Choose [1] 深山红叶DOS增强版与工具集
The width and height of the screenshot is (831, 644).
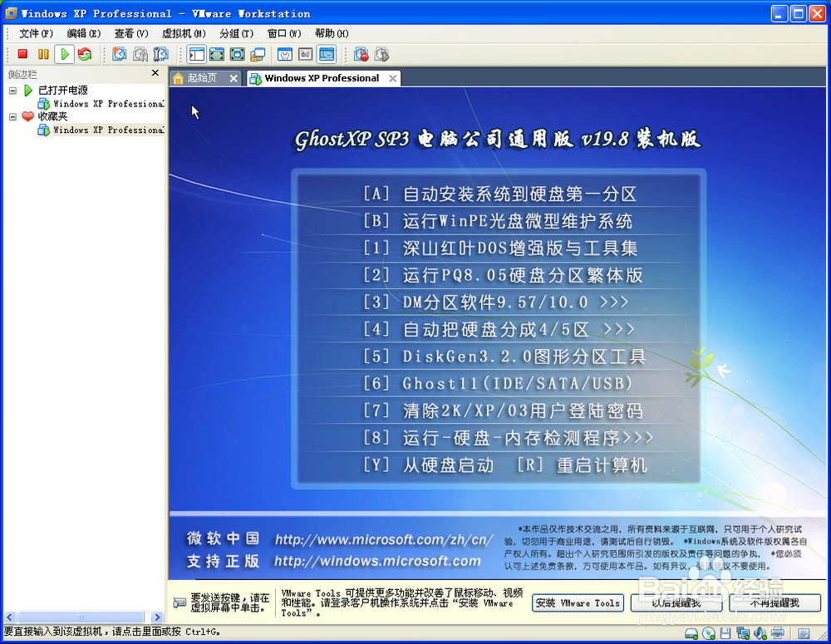click(499, 248)
